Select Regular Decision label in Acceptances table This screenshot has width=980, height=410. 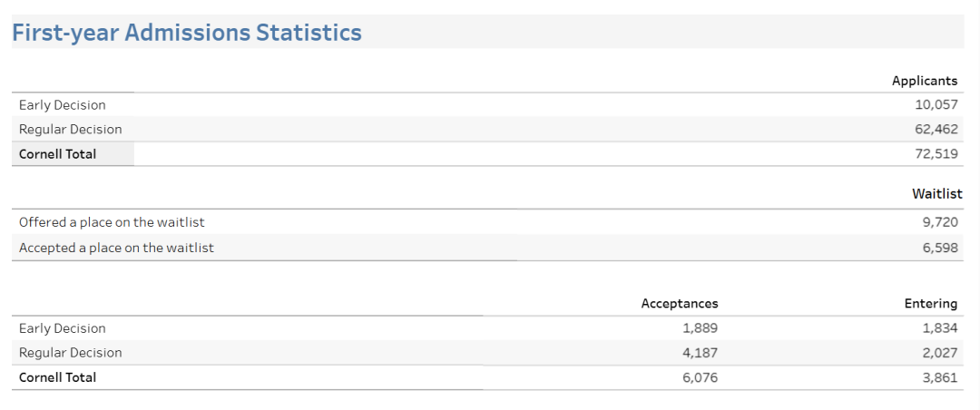[70, 353]
